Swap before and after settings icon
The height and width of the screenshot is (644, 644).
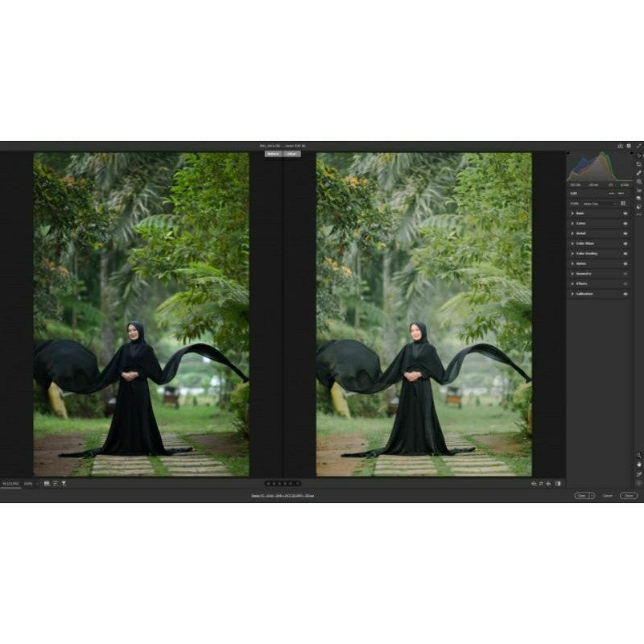[534, 484]
